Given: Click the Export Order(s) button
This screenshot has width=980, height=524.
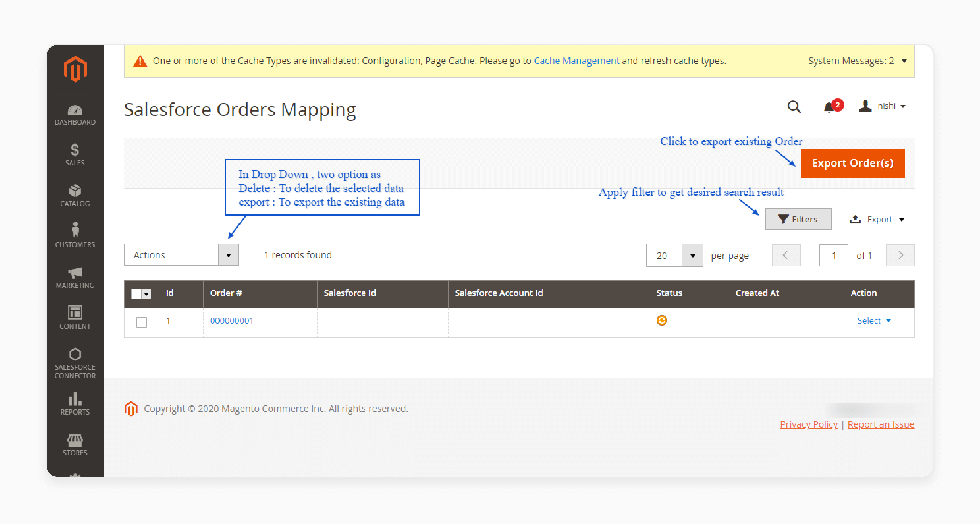Looking at the screenshot, I should pos(852,163).
